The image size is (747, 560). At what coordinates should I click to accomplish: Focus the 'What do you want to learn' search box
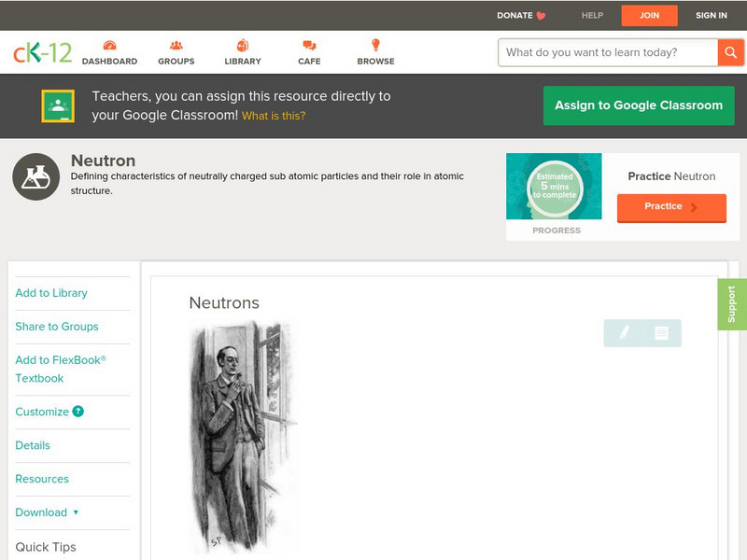click(x=608, y=52)
